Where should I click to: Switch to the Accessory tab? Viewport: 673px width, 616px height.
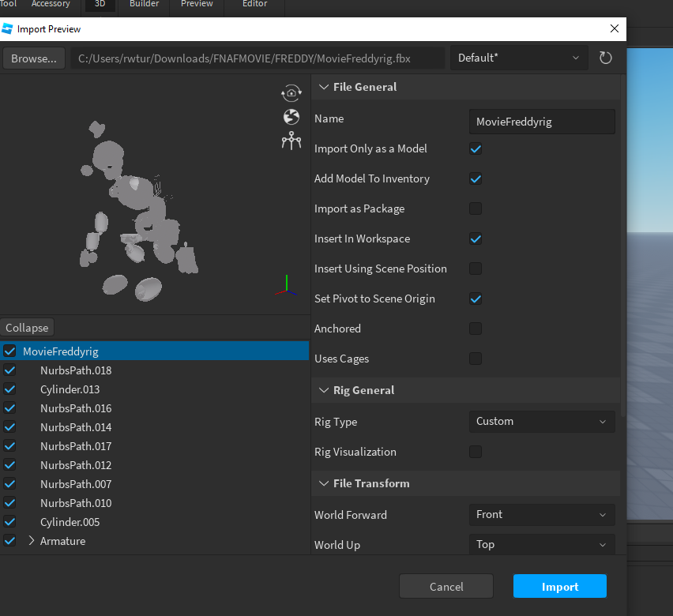pyautogui.click(x=51, y=5)
